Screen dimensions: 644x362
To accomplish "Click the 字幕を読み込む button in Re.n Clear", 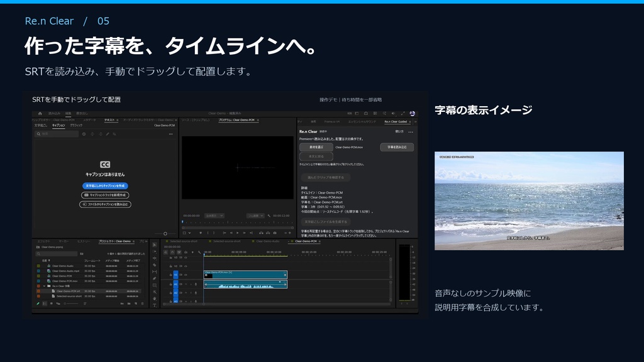I will click(397, 147).
